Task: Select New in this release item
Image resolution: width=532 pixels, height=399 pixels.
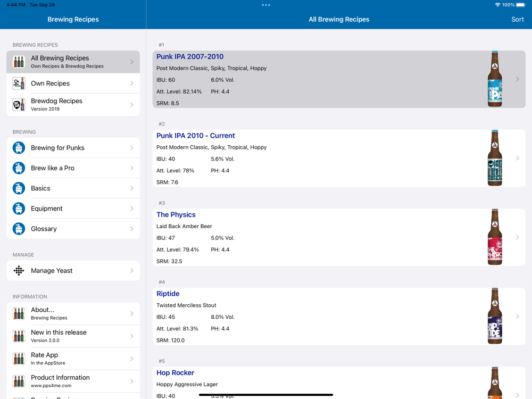Action: 73,336
